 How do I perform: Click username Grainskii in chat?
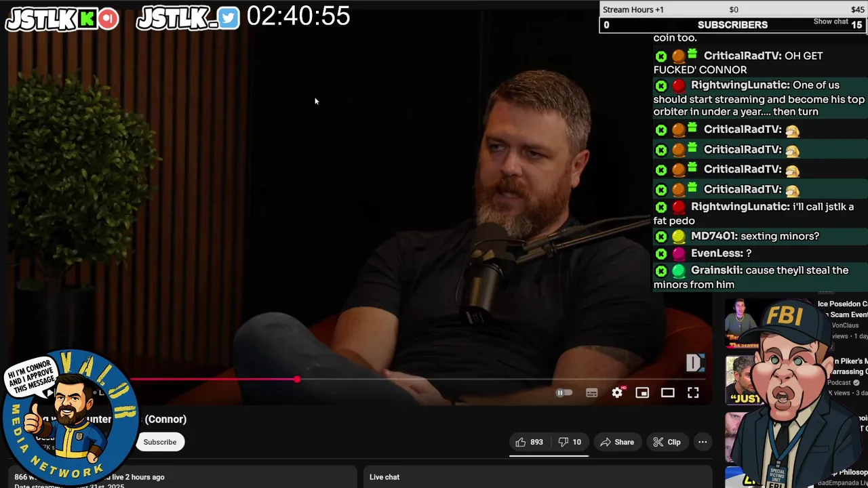tap(717, 270)
